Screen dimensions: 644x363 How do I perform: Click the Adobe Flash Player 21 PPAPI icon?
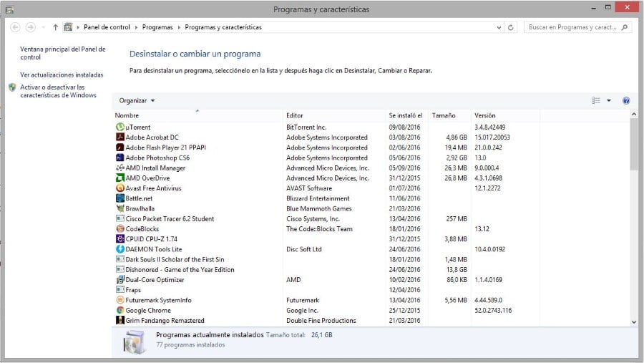click(x=120, y=147)
